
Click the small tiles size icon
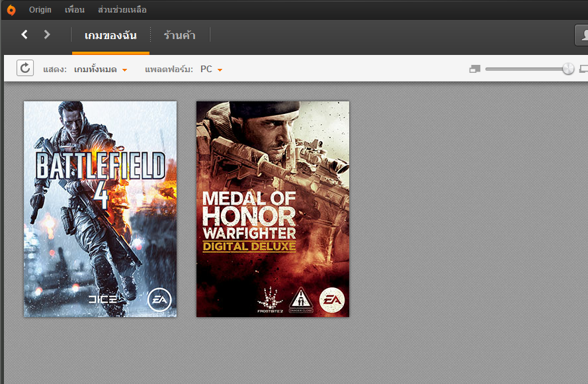pos(475,69)
